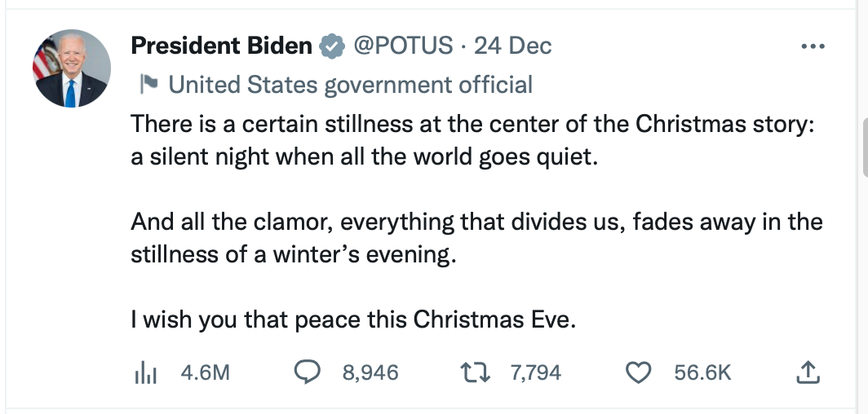Click the page scrollbar thumb
This screenshot has width=868, height=414.
point(865,145)
